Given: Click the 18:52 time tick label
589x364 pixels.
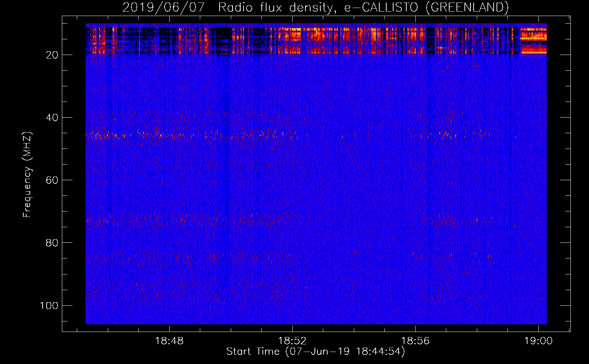Looking at the screenshot, I should [x=292, y=341].
